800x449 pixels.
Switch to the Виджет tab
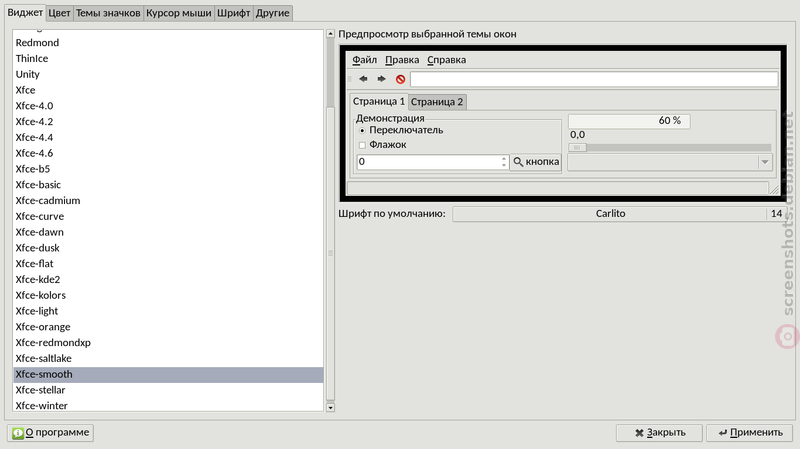25,12
